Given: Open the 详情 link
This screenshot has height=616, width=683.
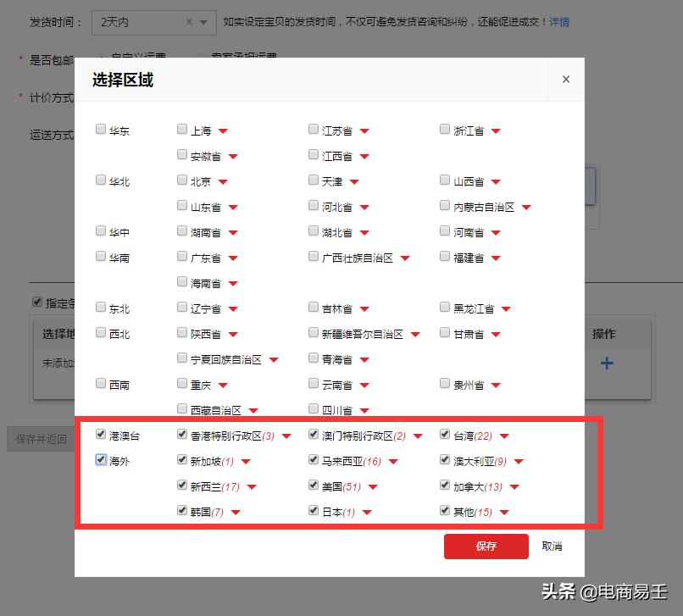Looking at the screenshot, I should pos(559,22).
